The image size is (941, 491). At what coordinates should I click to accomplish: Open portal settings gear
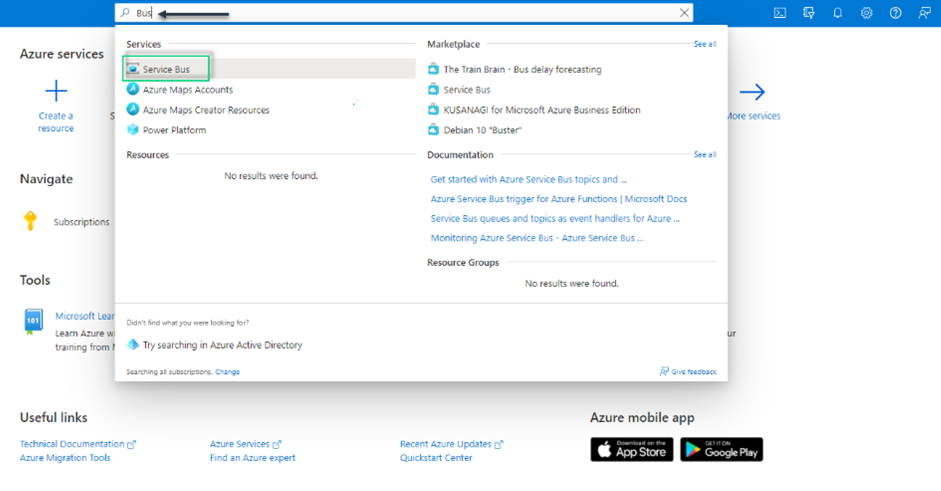866,13
